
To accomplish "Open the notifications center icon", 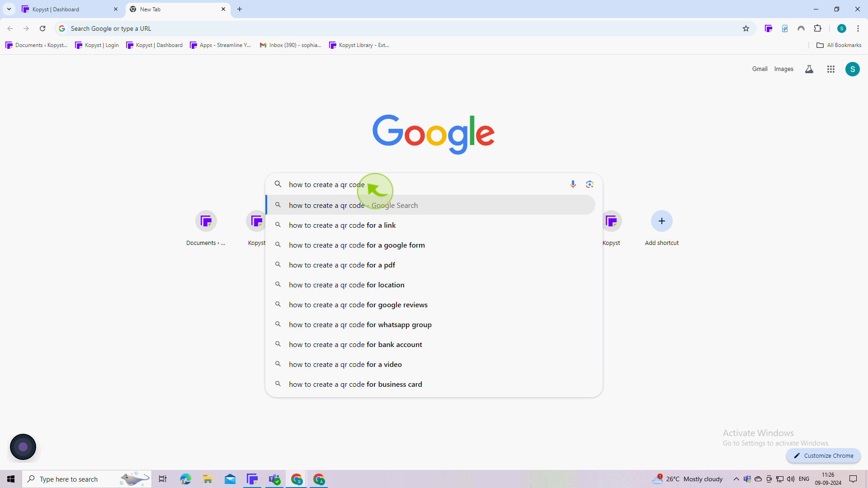I will (x=853, y=479).
